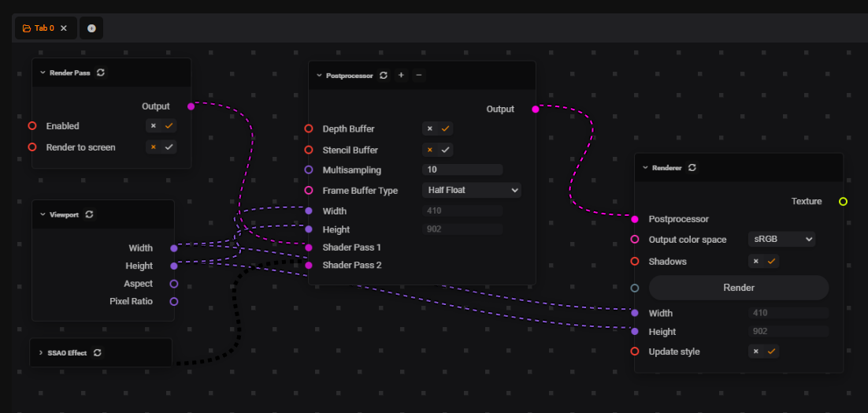Click the Render button
Viewport: 868px width, 413px height.
point(739,288)
